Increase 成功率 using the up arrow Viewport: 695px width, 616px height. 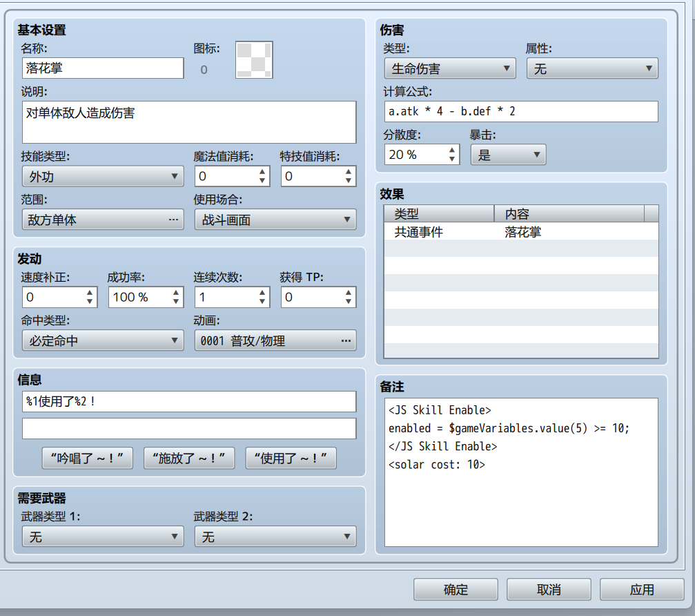(176, 293)
